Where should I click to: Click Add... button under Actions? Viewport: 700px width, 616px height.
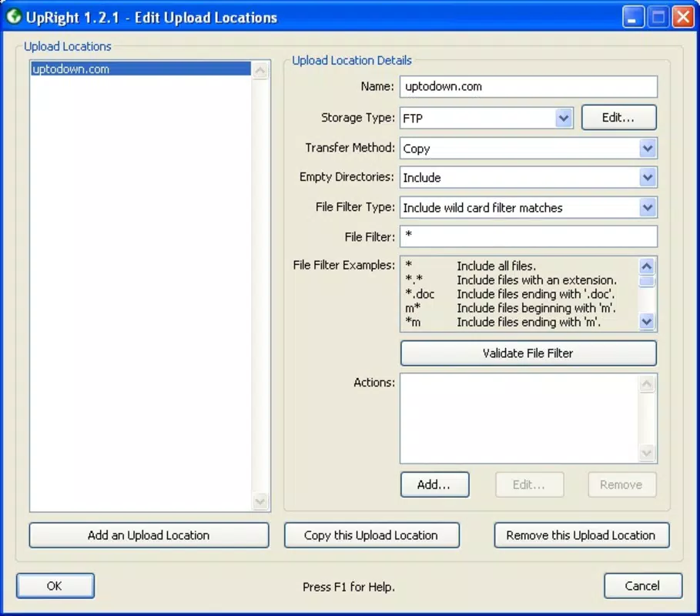click(434, 484)
